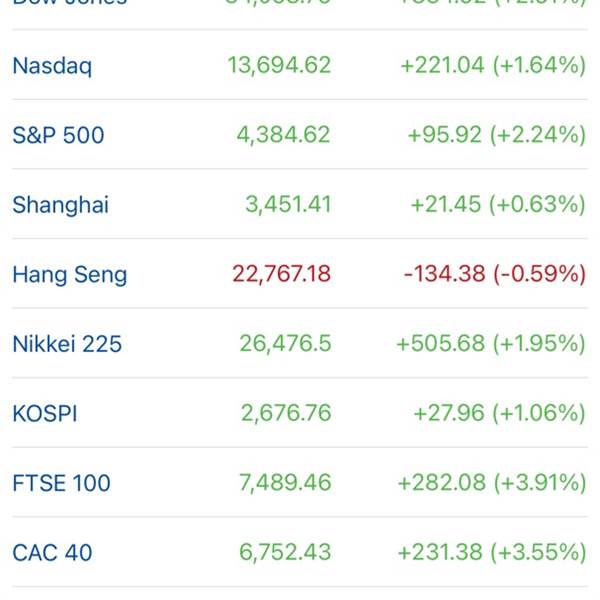Open the FTSE 100 index link
The height and width of the screenshot is (600, 600).
click(61, 483)
